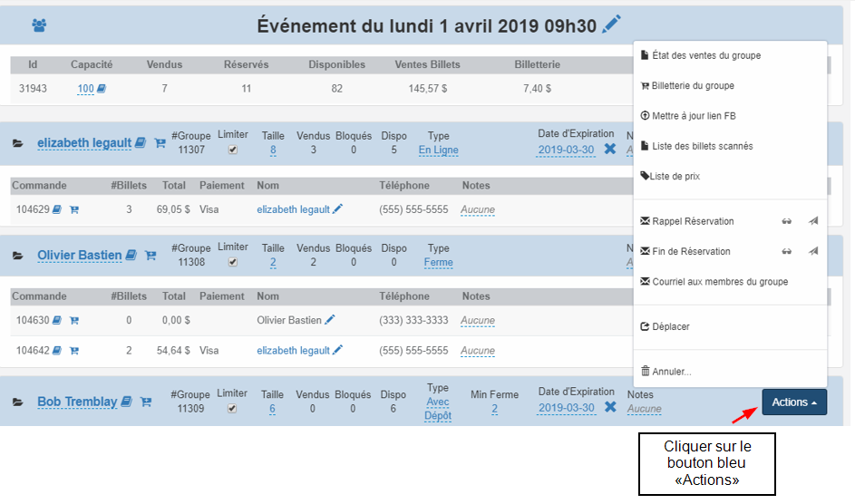Click the capacity value 100 link
The height and width of the screenshot is (504, 855).
point(85,88)
